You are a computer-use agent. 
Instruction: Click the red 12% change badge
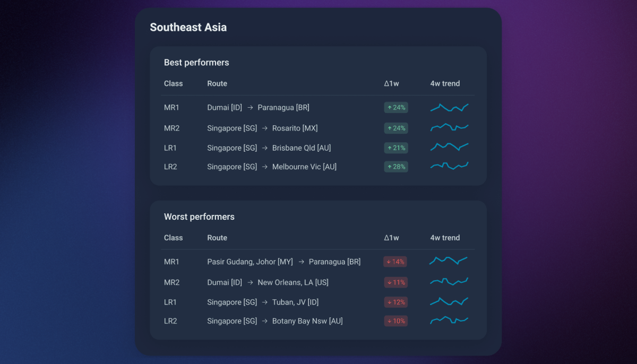396,302
